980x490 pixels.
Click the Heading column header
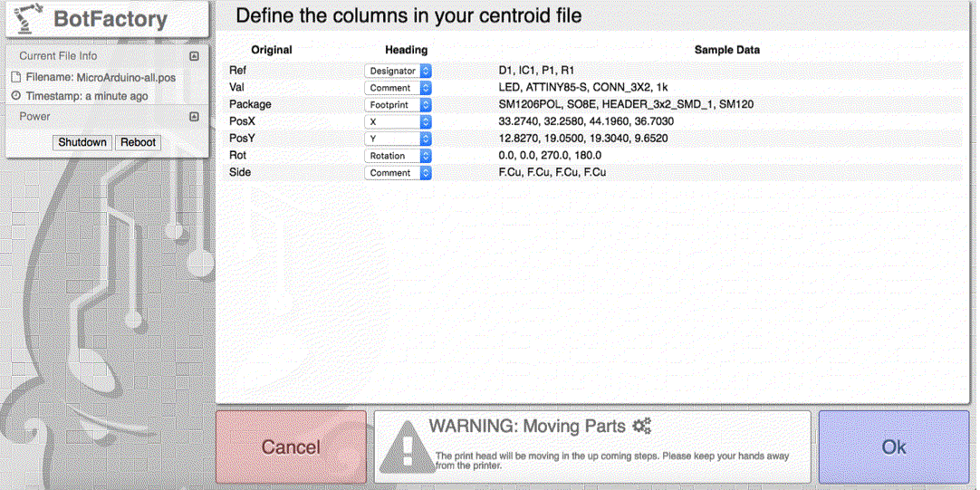coord(407,50)
